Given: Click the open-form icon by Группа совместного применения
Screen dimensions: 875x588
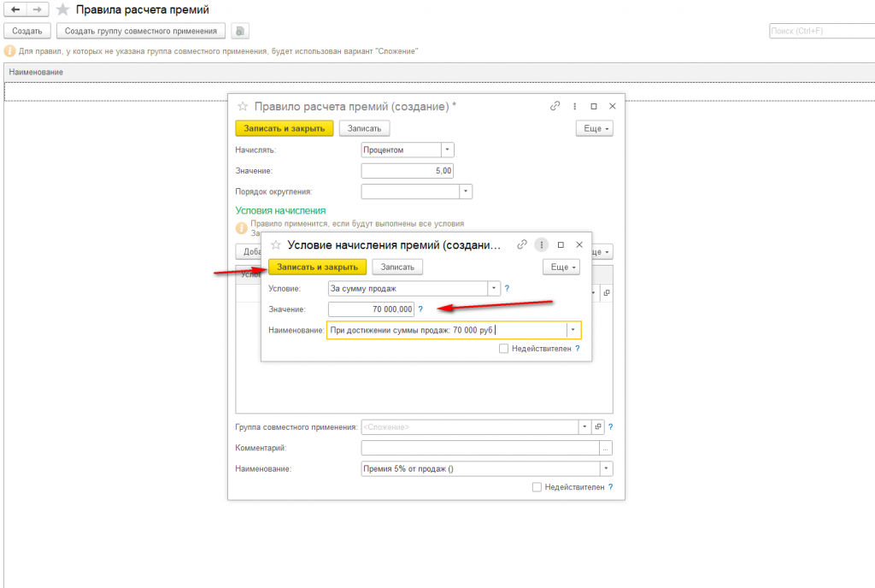Looking at the screenshot, I should click(598, 426).
